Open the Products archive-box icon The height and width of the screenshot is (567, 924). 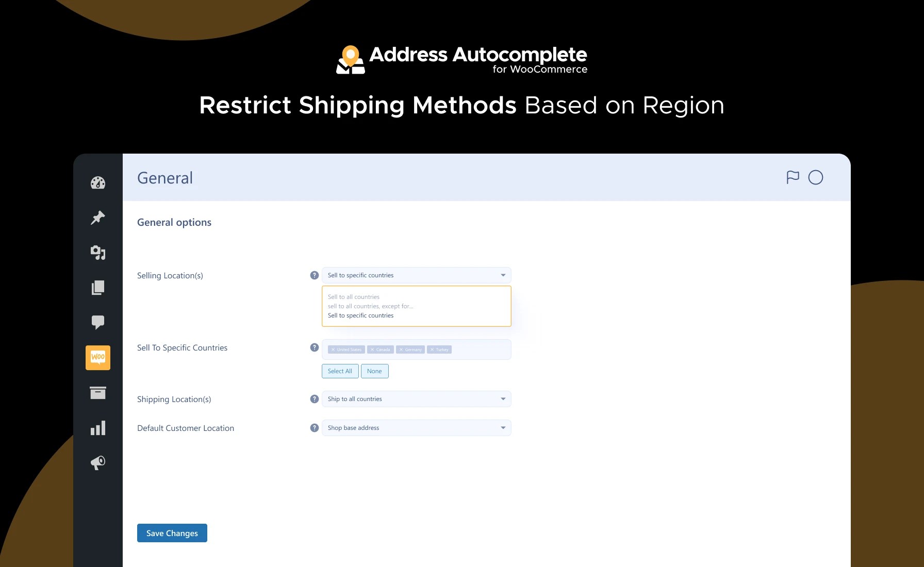98,393
